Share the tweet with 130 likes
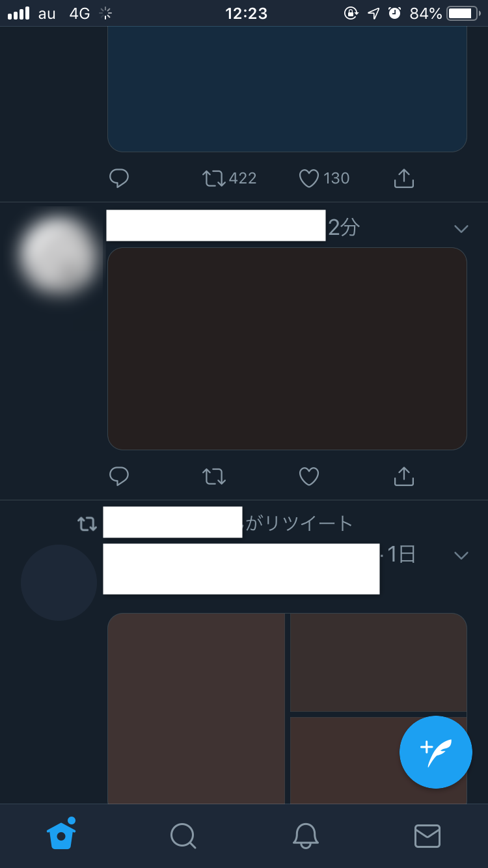This screenshot has height=868, width=488. [x=404, y=178]
